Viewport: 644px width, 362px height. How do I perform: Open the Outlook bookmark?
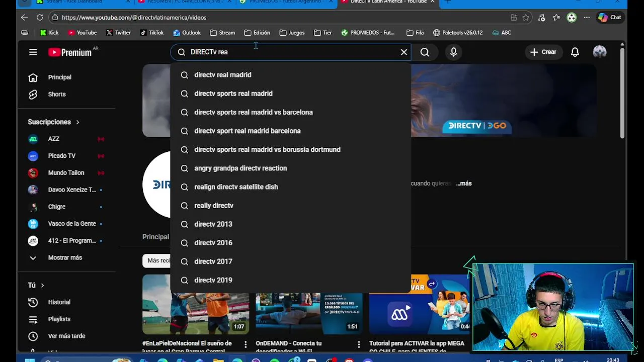click(187, 33)
